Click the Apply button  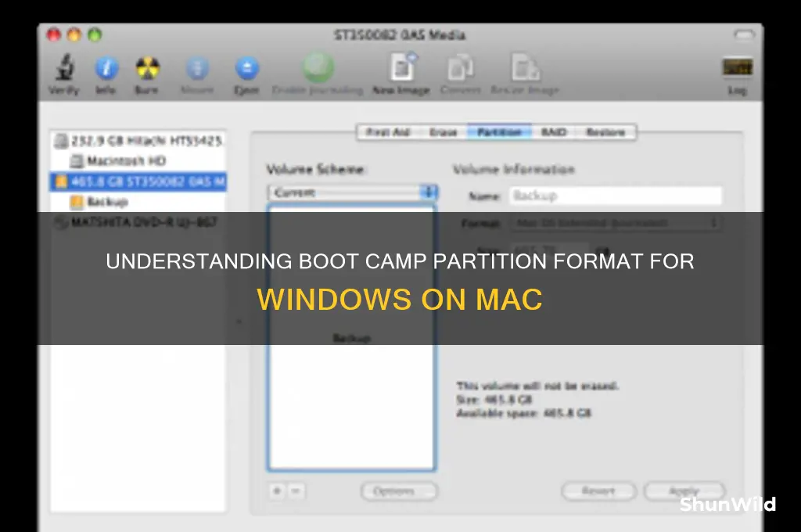coord(684,491)
